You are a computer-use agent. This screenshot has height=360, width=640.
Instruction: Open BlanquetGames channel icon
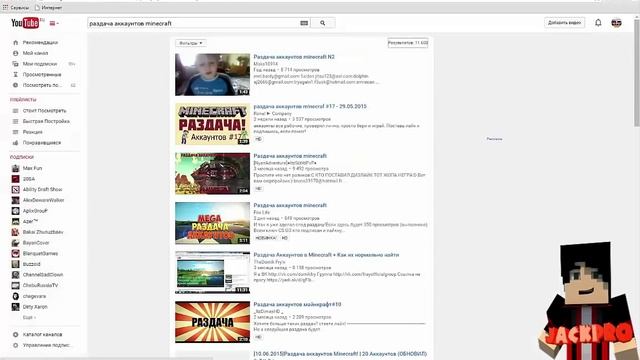[x=16, y=253]
